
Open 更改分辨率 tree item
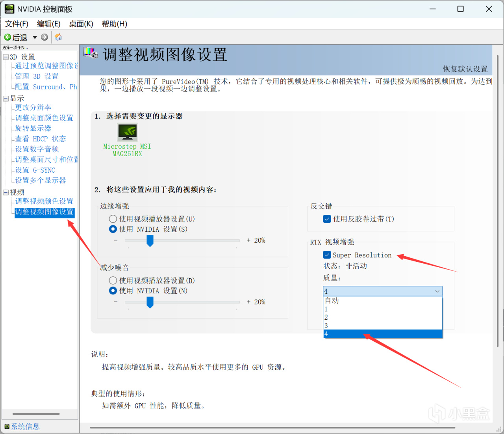pos(33,107)
